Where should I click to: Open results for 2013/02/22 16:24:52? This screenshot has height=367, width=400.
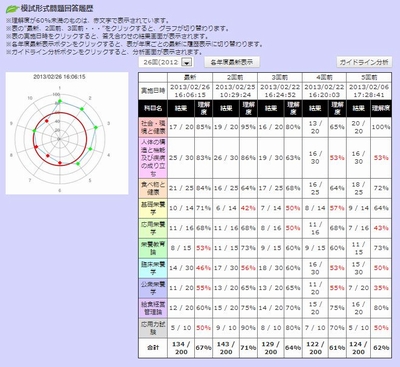pyautogui.click(x=280, y=91)
